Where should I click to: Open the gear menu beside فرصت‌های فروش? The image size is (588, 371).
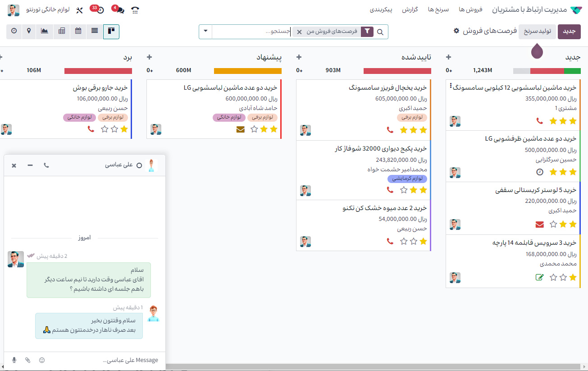pos(456,31)
